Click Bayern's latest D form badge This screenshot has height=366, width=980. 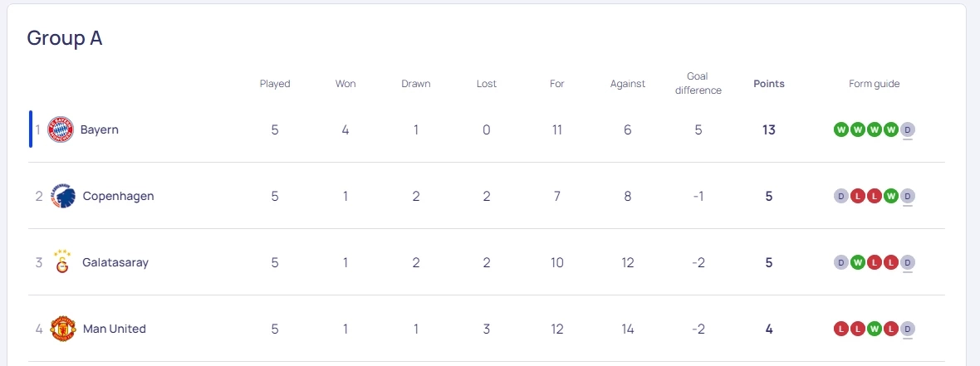click(908, 129)
